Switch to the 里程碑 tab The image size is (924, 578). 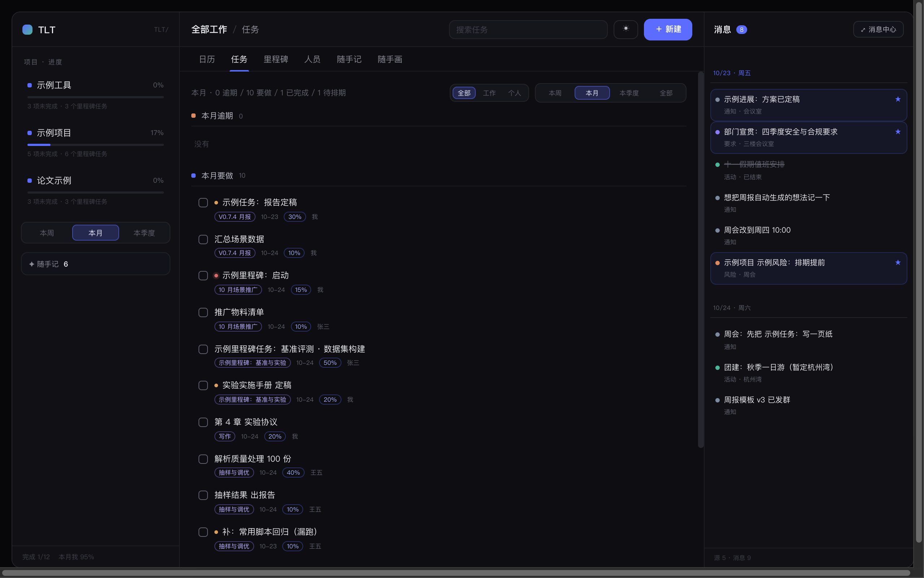click(276, 59)
